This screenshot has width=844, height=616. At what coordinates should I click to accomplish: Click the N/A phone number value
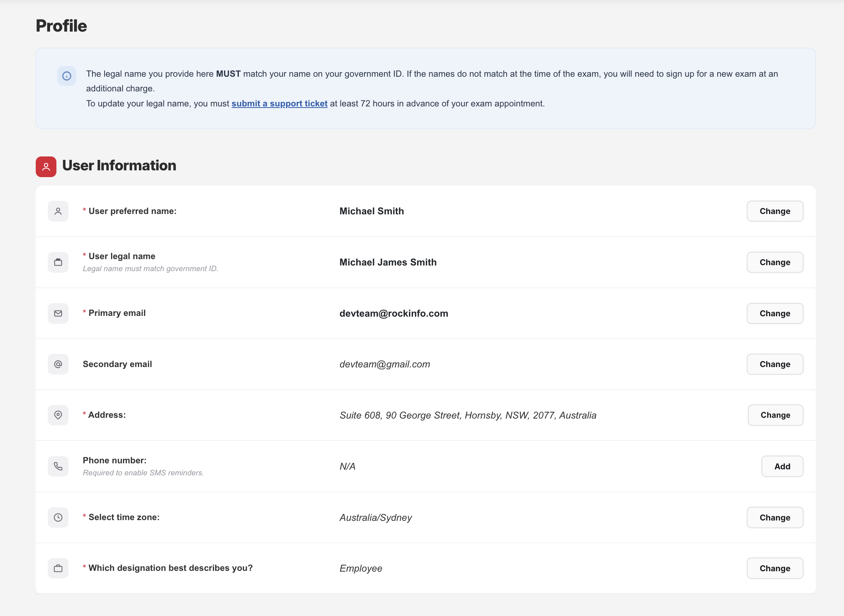348,466
